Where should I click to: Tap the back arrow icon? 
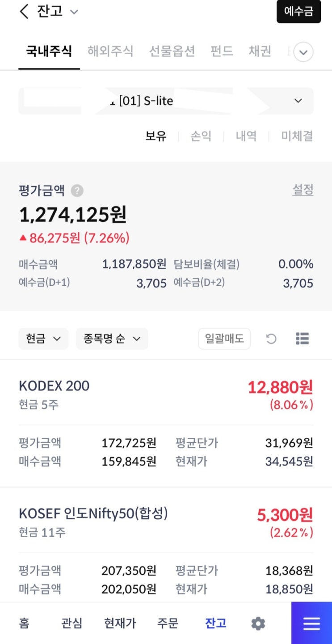click(x=24, y=12)
